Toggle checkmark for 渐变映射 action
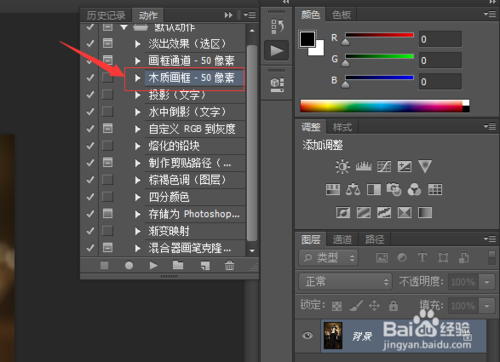This screenshot has width=500, height=362. 90,231
